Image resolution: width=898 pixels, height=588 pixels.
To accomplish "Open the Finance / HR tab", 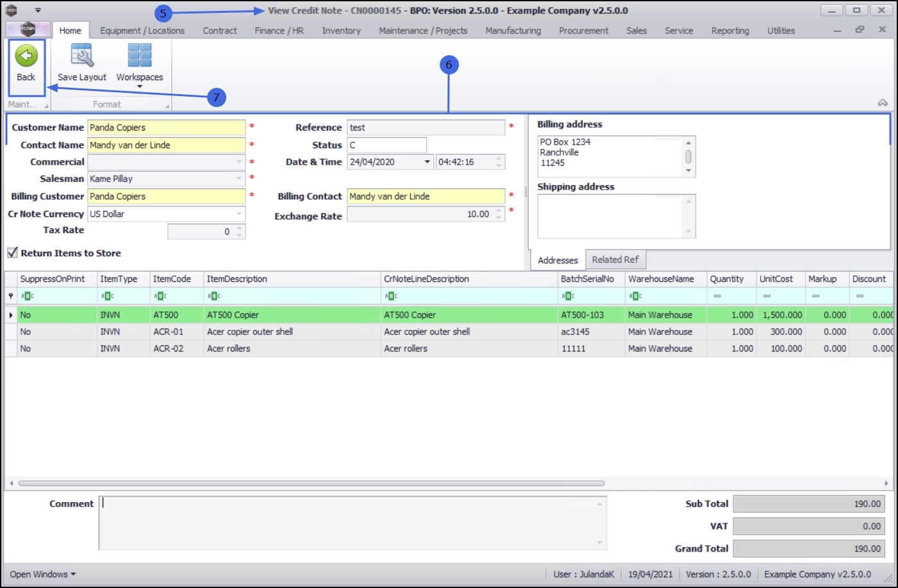I will point(279,30).
